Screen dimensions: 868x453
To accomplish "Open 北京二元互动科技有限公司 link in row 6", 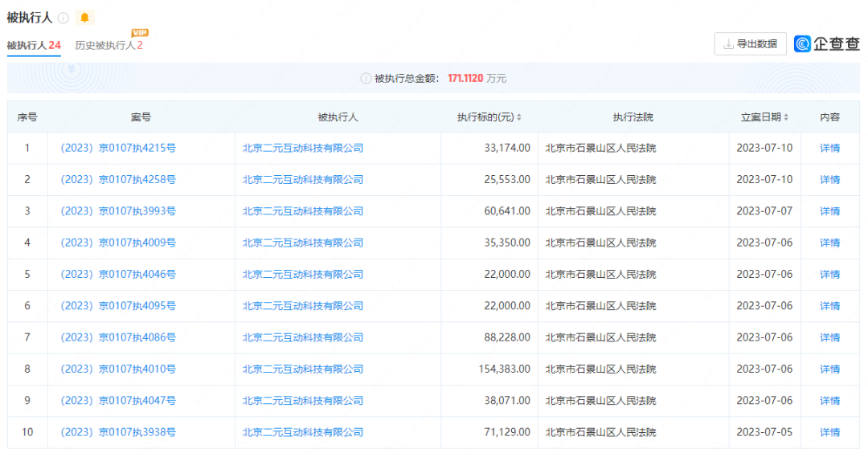I will tap(303, 306).
